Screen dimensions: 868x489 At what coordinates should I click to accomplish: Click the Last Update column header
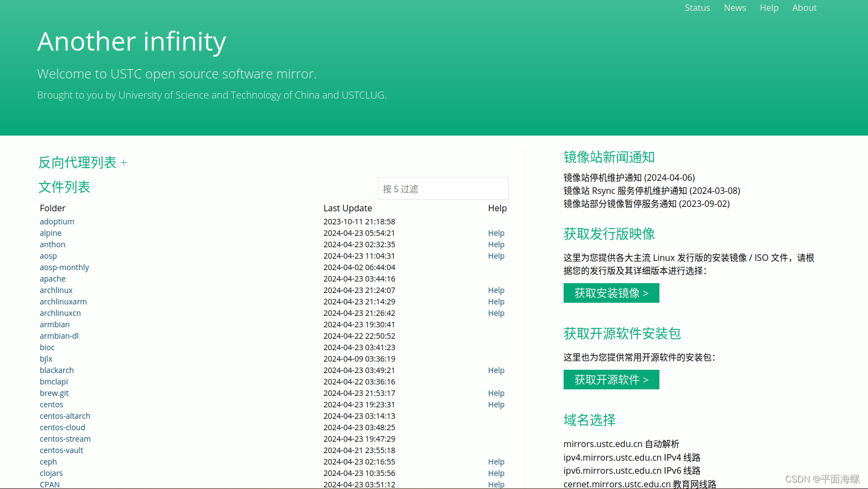click(347, 208)
